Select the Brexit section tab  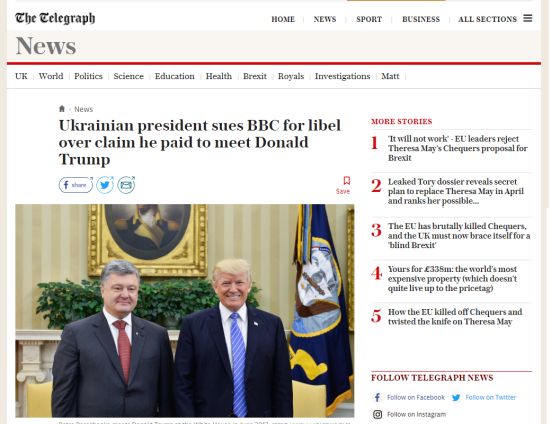[255, 76]
